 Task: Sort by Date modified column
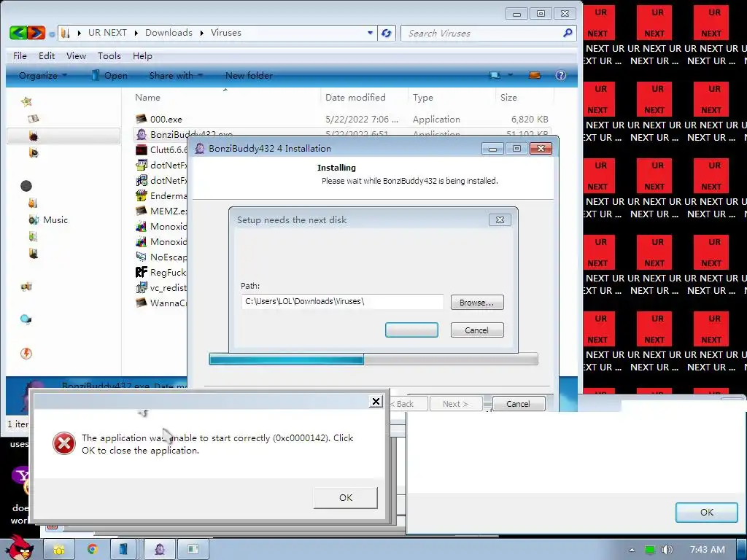[355, 97]
